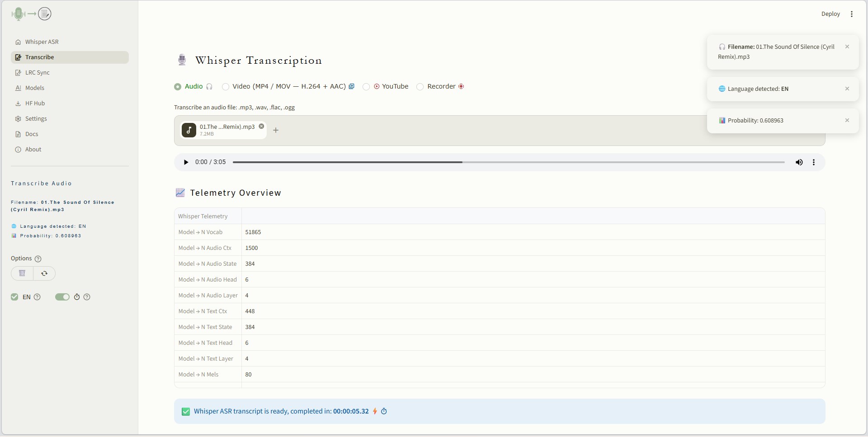Turn off the timestamps toggle switch
Screen dimensions: 868x437
click(62, 297)
